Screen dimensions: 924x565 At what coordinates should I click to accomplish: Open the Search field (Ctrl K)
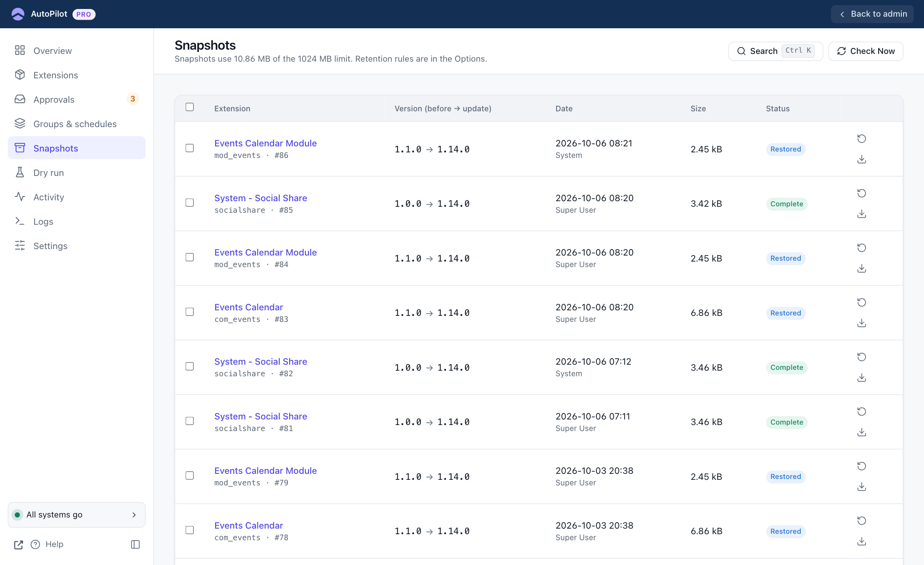[776, 51]
